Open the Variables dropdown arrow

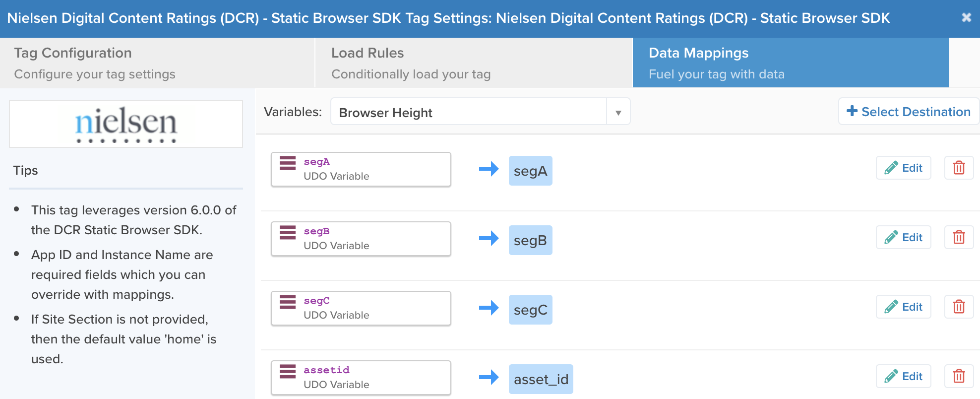point(618,113)
